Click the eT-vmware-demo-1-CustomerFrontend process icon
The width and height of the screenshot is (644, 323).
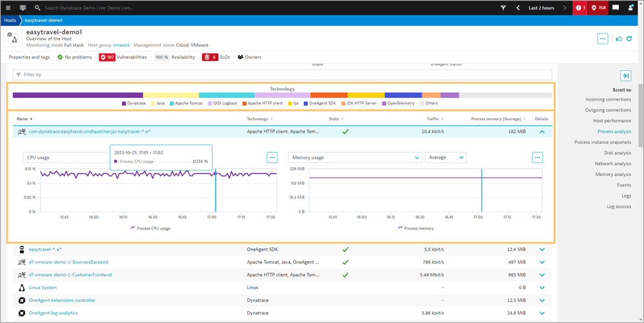tap(22, 275)
